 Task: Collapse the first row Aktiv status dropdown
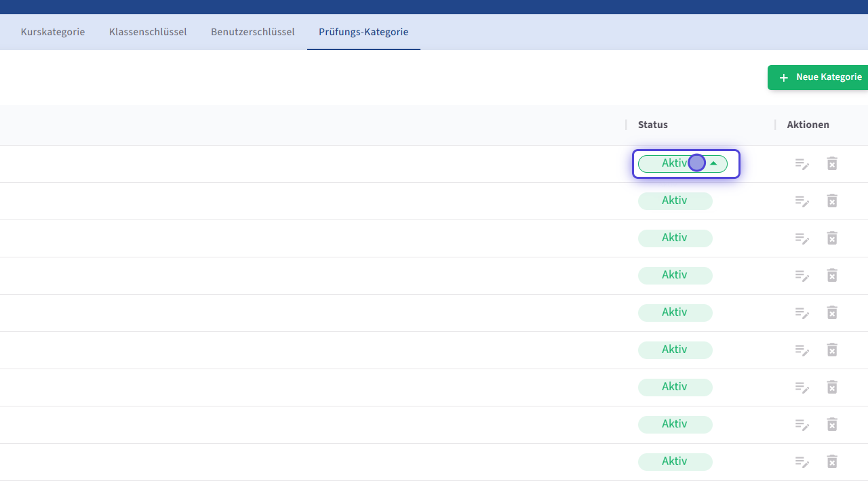[x=713, y=164]
